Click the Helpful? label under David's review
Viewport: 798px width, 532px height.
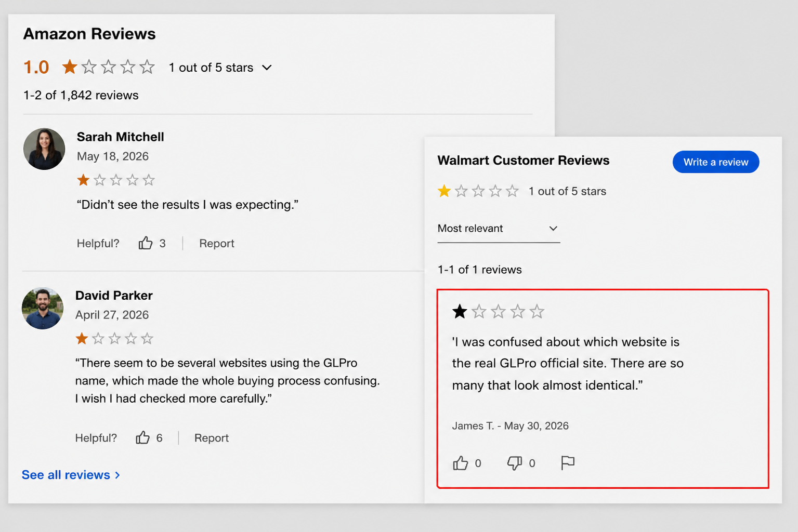[x=96, y=438]
